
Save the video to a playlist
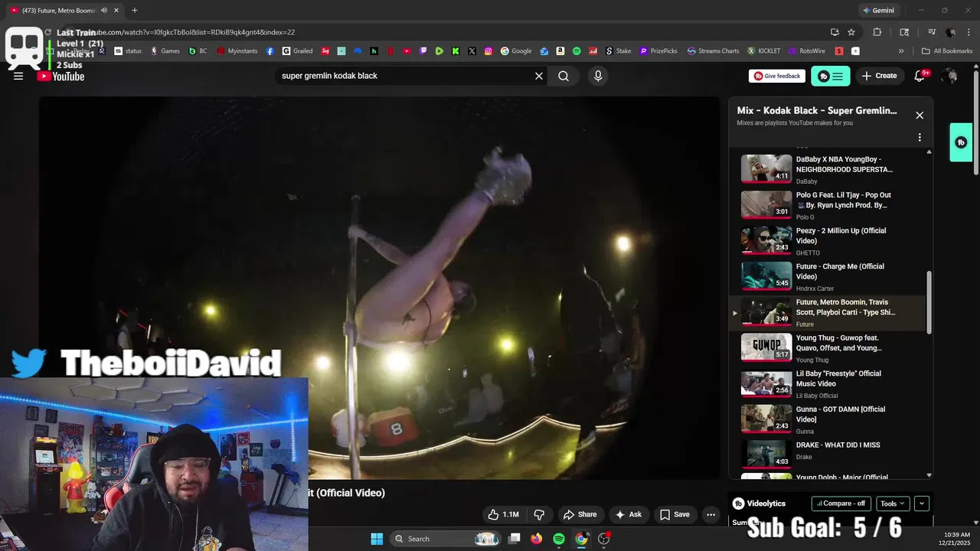click(x=675, y=514)
